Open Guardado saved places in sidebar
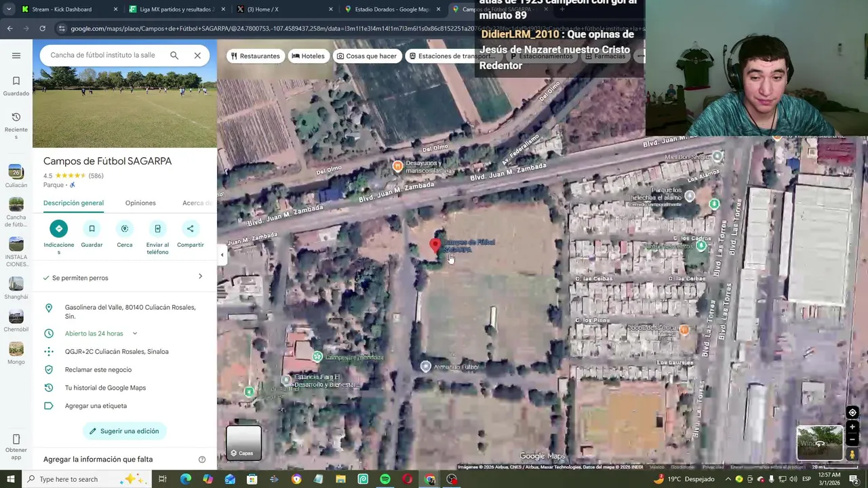 coord(16,86)
